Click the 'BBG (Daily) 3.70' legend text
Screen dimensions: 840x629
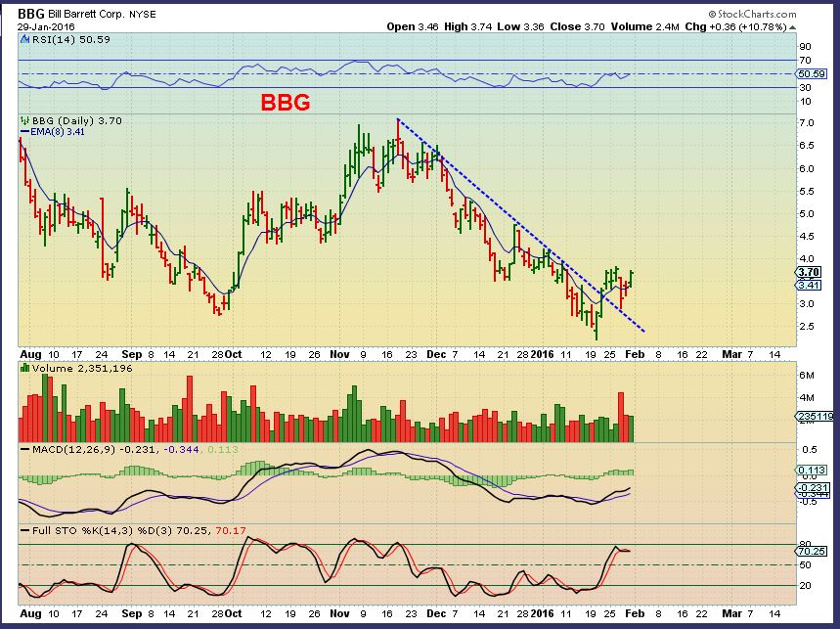pyautogui.click(x=76, y=121)
